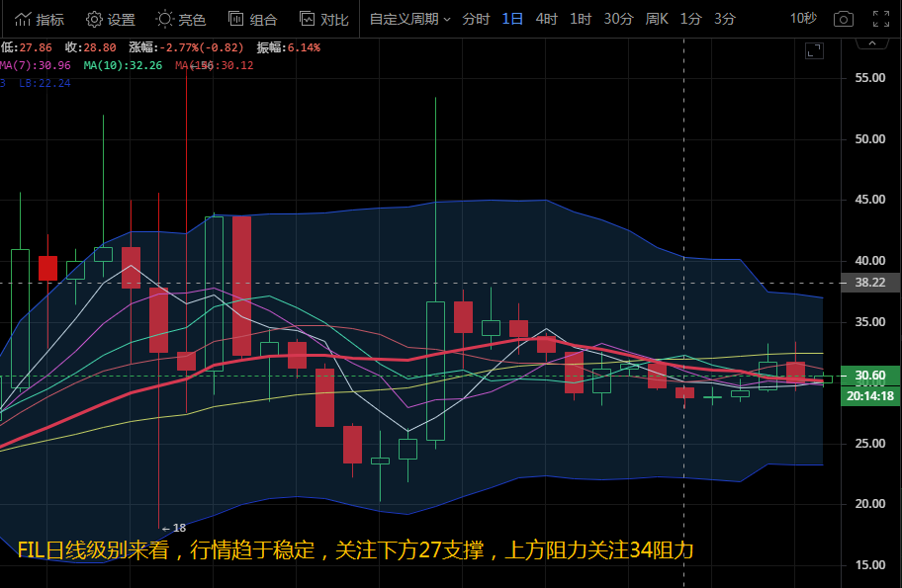The width and height of the screenshot is (902, 588).
Task: Enter fullscreen mode via top-right icon
Action: point(879,19)
